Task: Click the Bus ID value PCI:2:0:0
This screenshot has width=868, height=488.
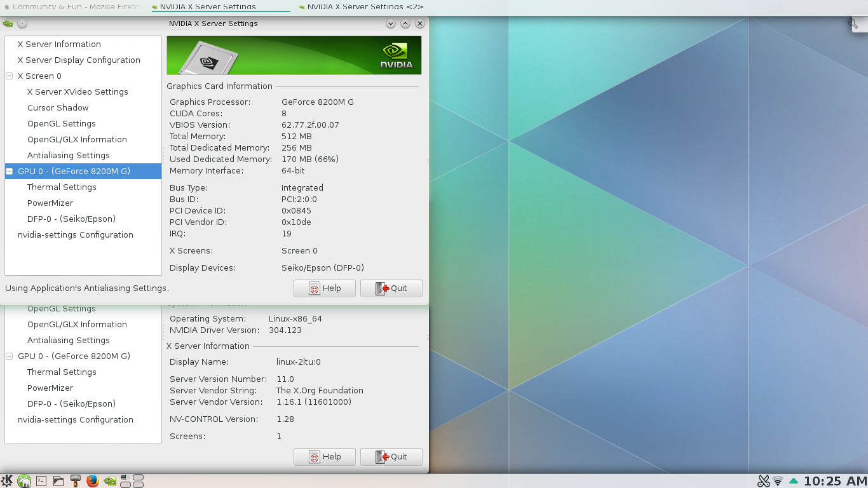Action: 299,199
